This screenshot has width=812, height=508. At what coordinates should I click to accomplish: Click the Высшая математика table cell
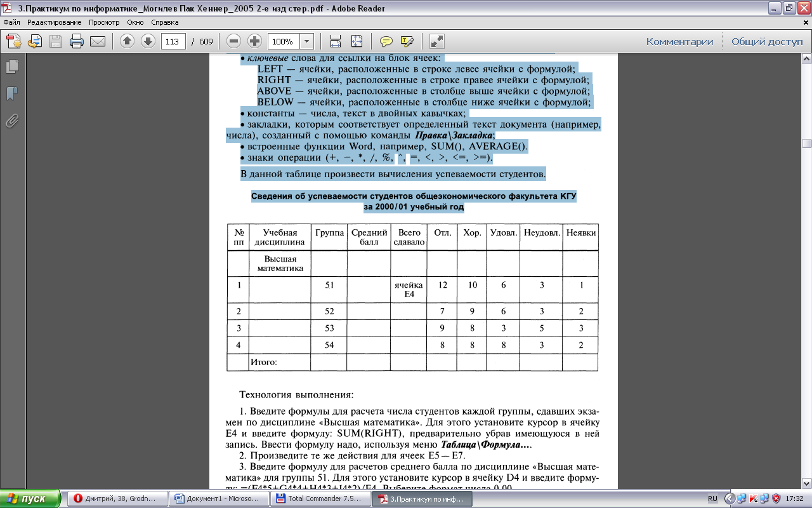point(280,264)
